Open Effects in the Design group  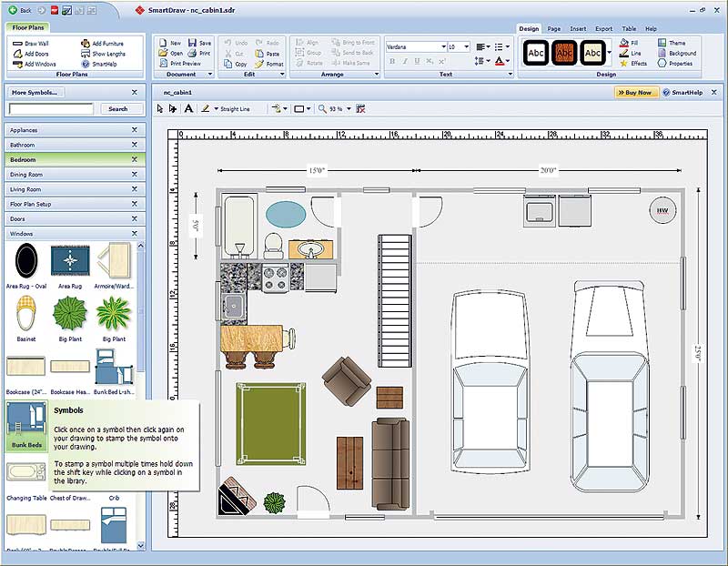633,63
